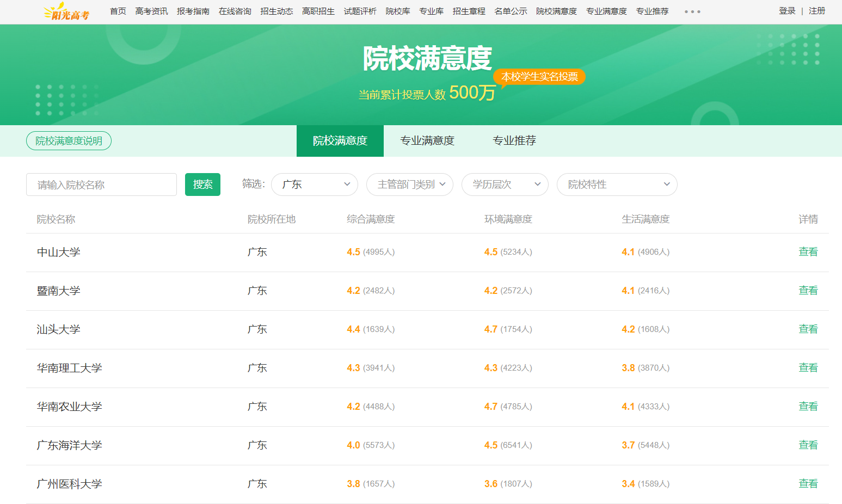Viewport: 842px width, 504px height.
Task: Open the 院校特性 dropdown
Action: click(617, 185)
